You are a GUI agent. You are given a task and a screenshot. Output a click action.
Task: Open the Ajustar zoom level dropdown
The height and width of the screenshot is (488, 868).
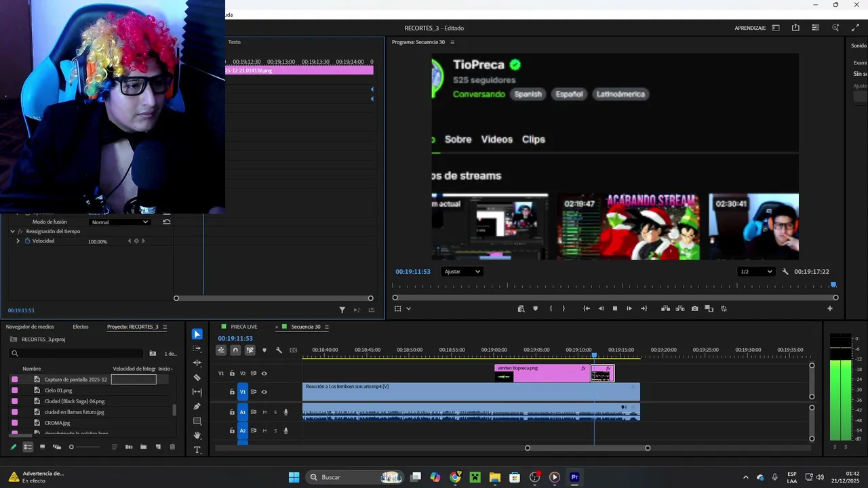462,272
